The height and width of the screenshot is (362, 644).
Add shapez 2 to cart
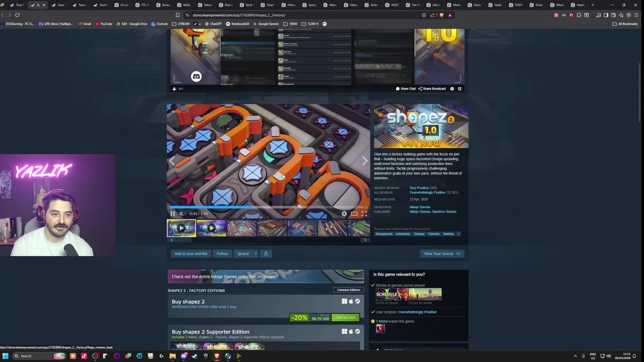(345, 317)
